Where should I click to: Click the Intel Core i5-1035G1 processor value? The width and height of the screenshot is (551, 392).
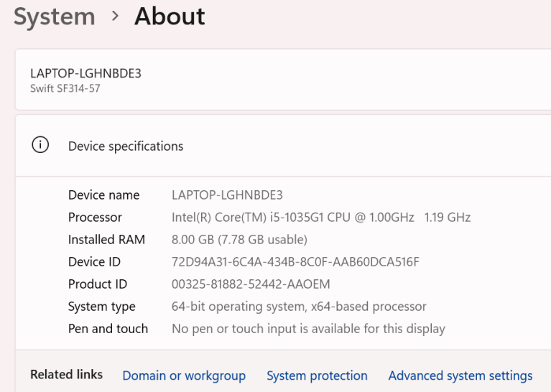coord(320,218)
